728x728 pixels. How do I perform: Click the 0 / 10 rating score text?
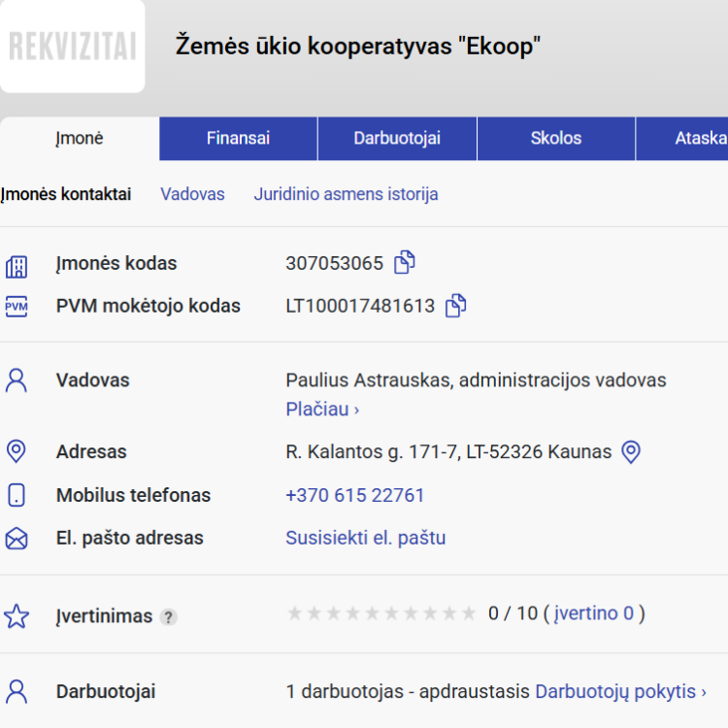pyautogui.click(x=513, y=613)
